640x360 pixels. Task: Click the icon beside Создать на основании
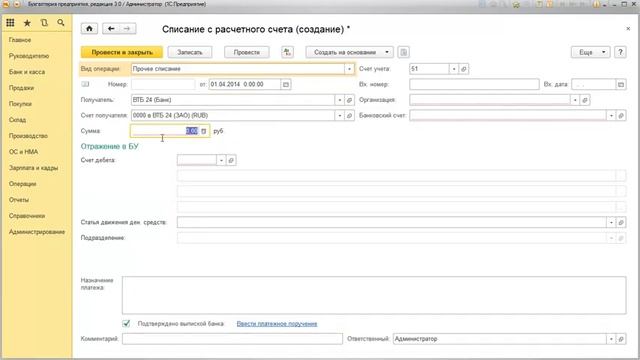(403, 52)
